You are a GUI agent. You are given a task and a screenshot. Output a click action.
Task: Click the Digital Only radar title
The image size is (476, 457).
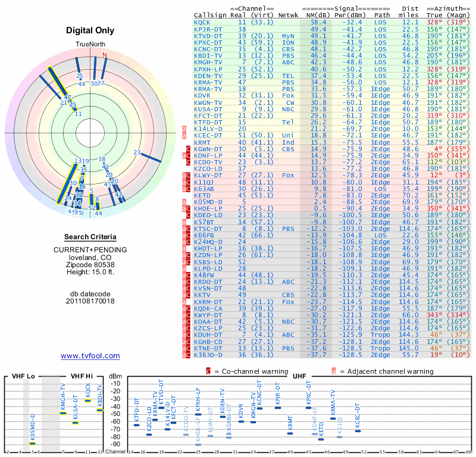tap(90, 30)
